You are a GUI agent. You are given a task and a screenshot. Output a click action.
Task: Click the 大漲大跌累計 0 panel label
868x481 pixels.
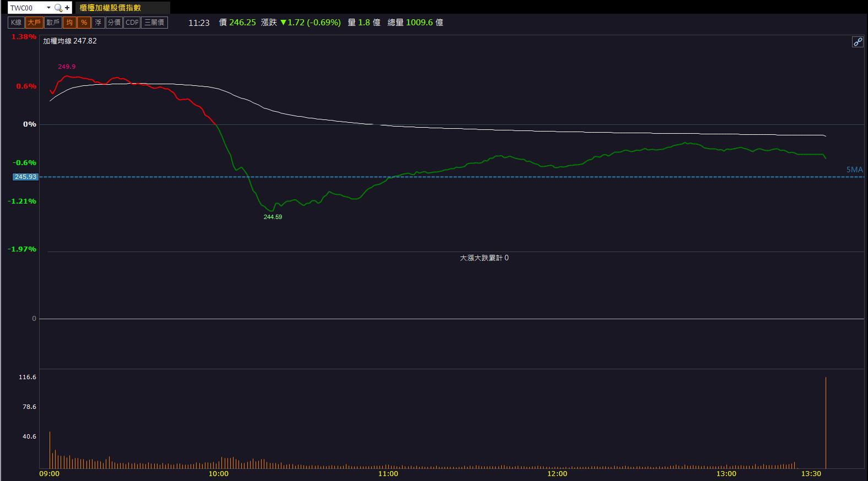[x=484, y=258]
